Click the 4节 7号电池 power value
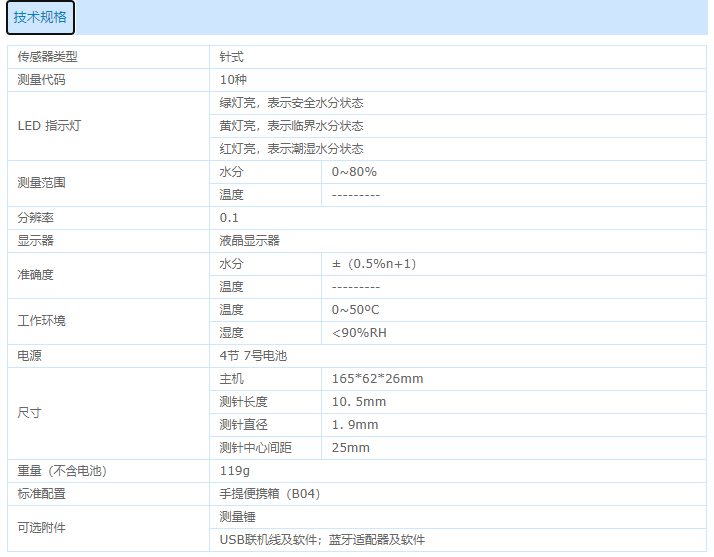Screen dimensions: 714x557 point(254,356)
